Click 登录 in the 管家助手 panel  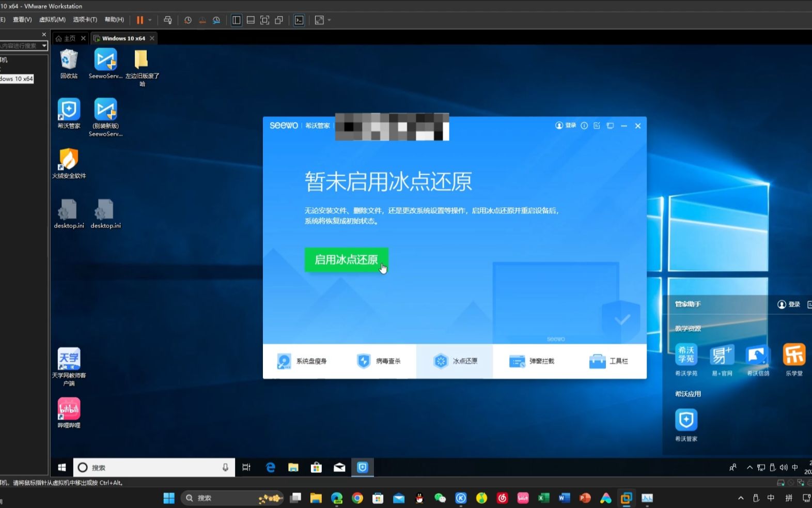[789, 304]
